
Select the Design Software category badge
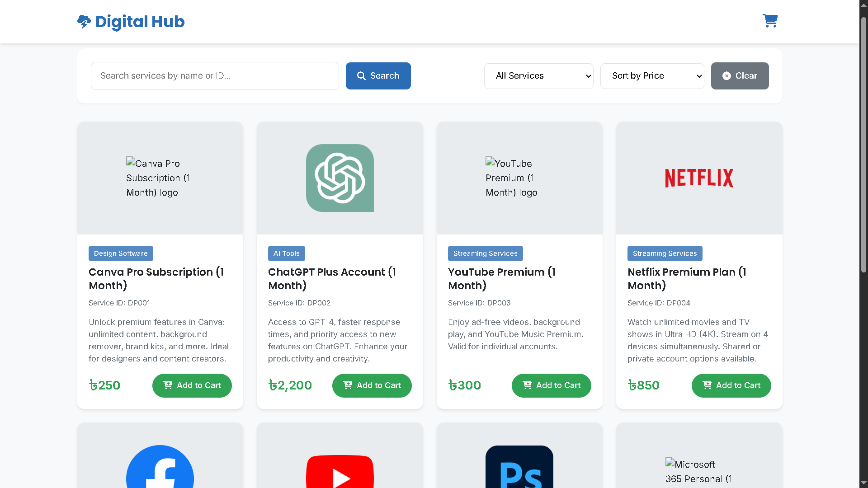pos(121,253)
